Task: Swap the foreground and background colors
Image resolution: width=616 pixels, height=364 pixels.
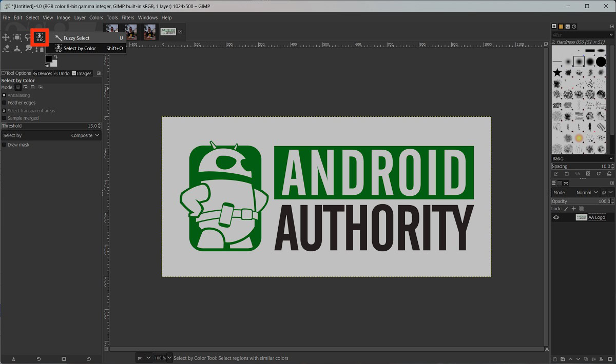Action: (55, 57)
